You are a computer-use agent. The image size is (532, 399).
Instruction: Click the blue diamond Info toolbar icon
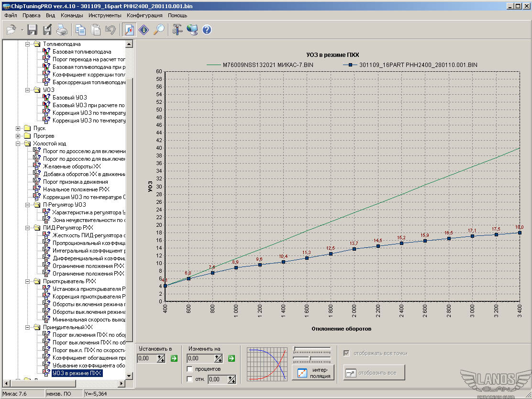(144, 30)
